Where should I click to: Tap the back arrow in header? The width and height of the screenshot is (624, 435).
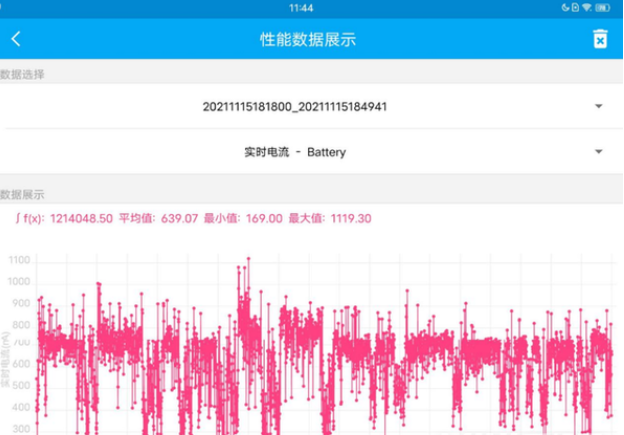pyautogui.click(x=16, y=39)
